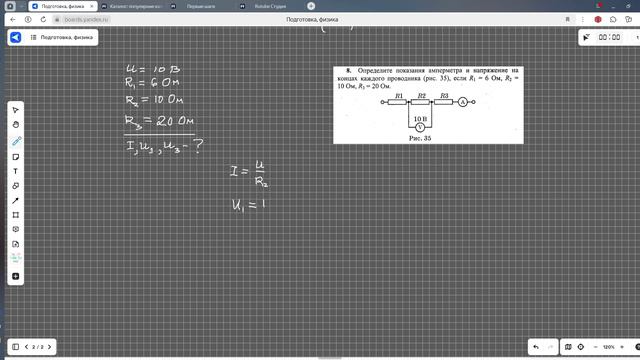Center the view on content
The width and height of the screenshot is (640, 360).
pyautogui.click(x=581, y=347)
